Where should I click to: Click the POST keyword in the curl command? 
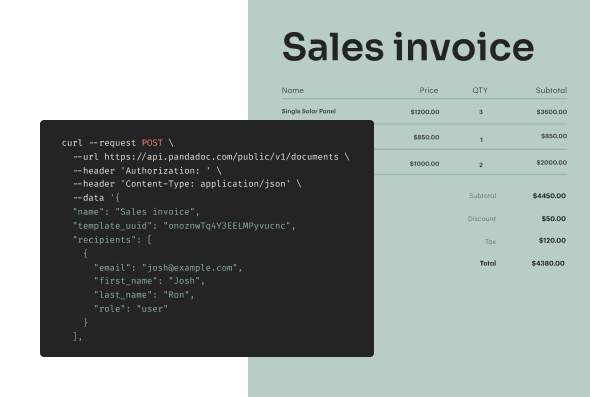(152, 143)
